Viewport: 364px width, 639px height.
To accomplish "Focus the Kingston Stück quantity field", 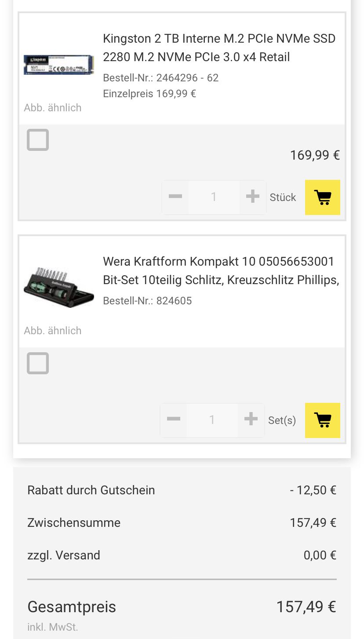I will point(214,197).
